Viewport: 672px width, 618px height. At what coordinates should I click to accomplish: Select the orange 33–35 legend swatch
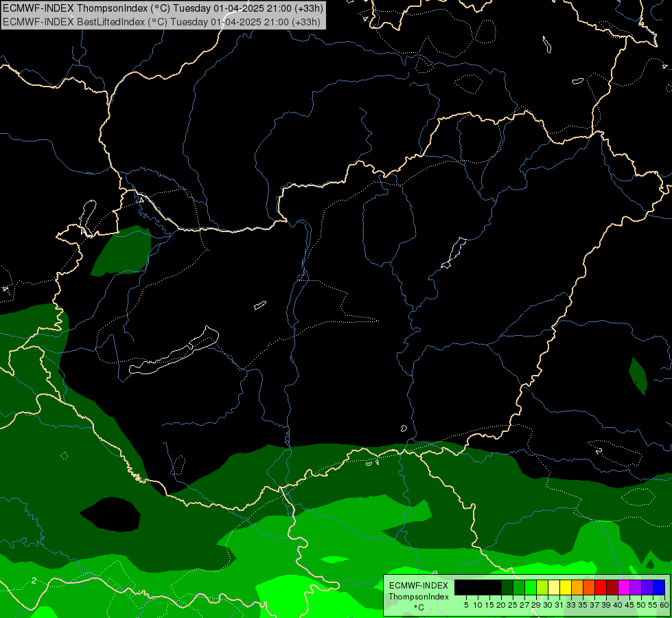click(x=577, y=587)
